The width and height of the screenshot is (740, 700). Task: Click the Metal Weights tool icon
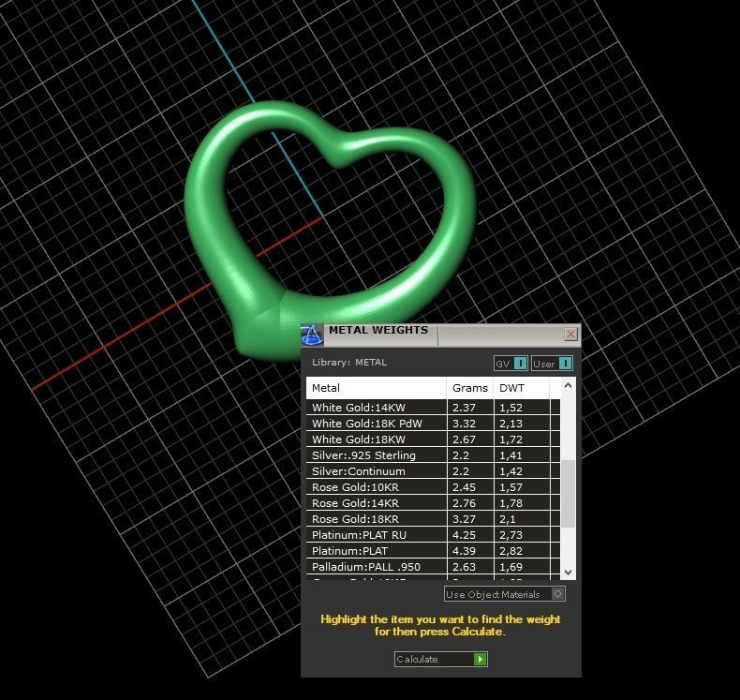(312, 335)
